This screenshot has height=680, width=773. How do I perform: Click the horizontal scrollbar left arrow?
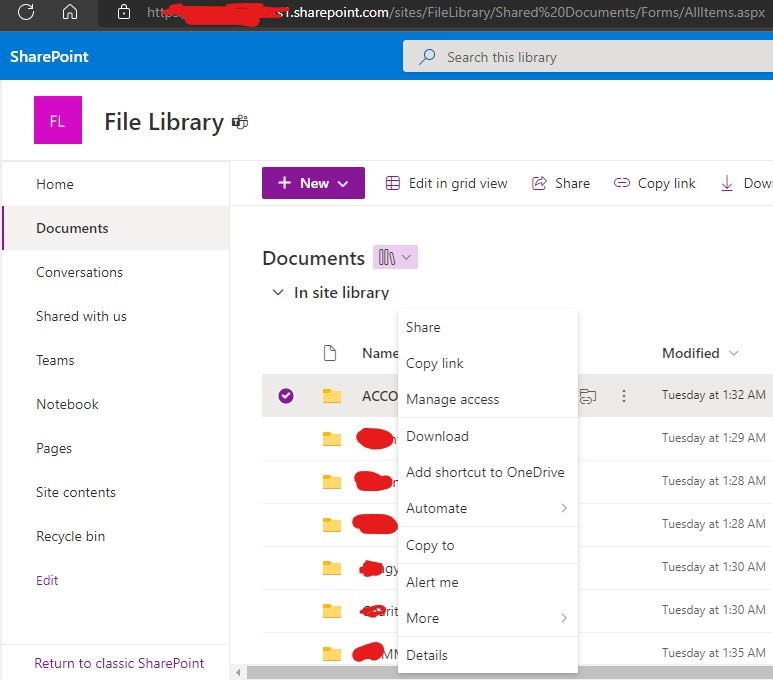click(x=238, y=672)
